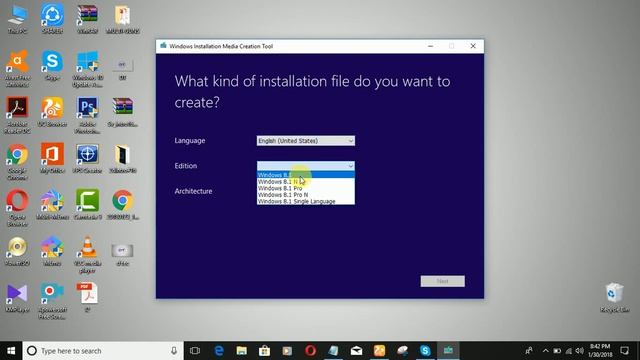
Task: Launch the Skype desktop shortcut
Action: click(52, 65)
